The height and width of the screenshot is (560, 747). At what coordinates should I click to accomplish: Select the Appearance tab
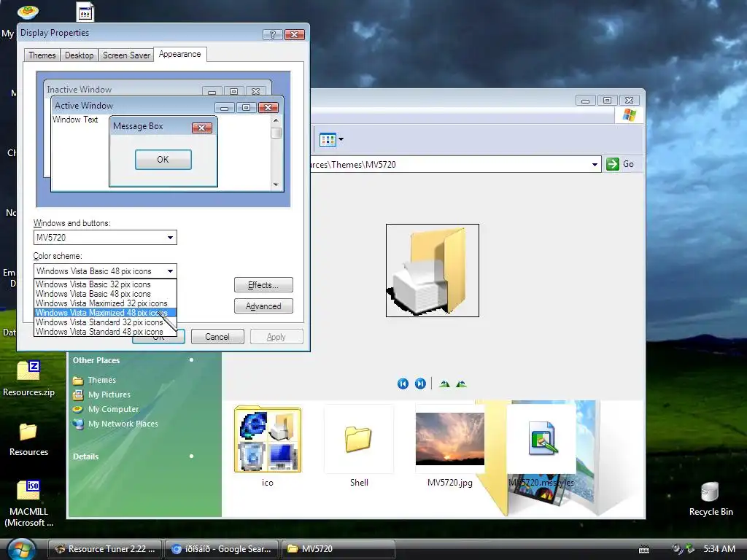[x=180, y=54]
